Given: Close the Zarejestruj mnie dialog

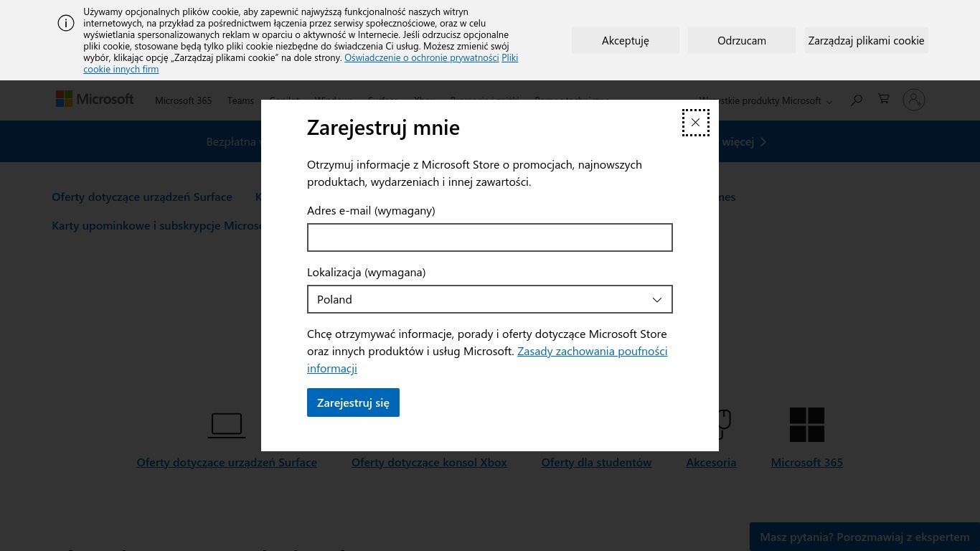Looking at the screenshot, I should 695,123.
